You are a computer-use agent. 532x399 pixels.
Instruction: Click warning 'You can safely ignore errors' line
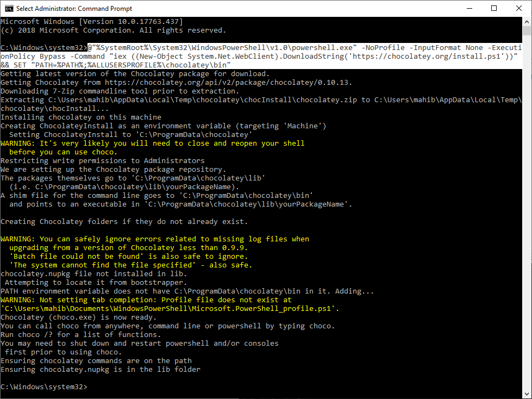[x=155, y=239]
